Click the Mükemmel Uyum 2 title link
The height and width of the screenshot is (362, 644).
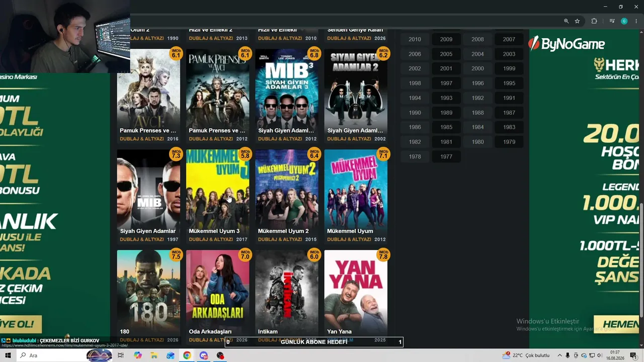click(x=283, y=231)
